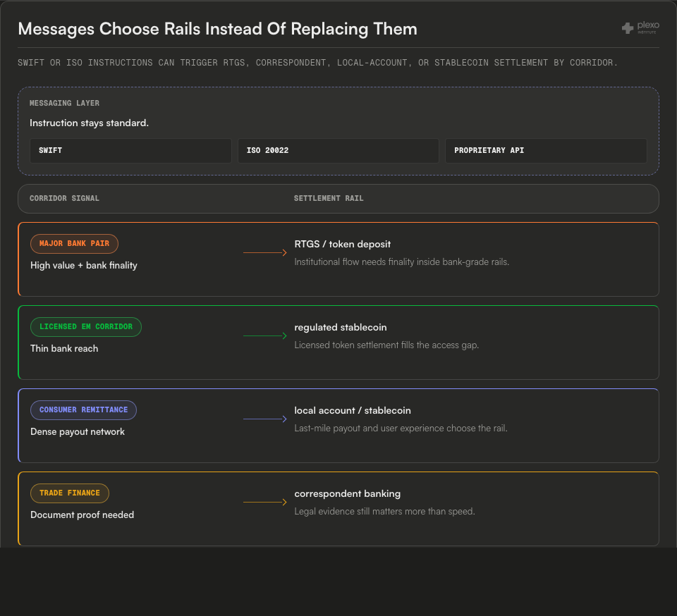Click the title 'Messages Choose Rails Instead Of Replacing Them'
Image resolution: width=677 pixels, height=616 pixels.
tap(218, 30)
